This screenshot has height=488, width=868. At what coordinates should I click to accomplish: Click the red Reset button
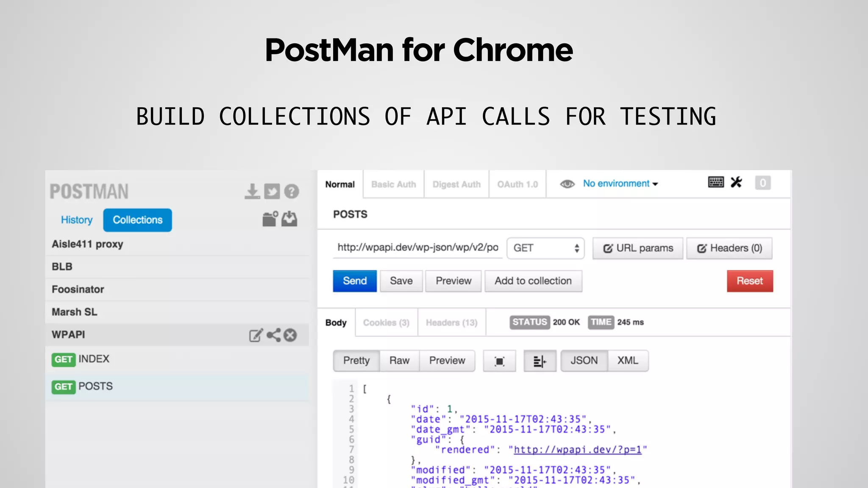750,281
